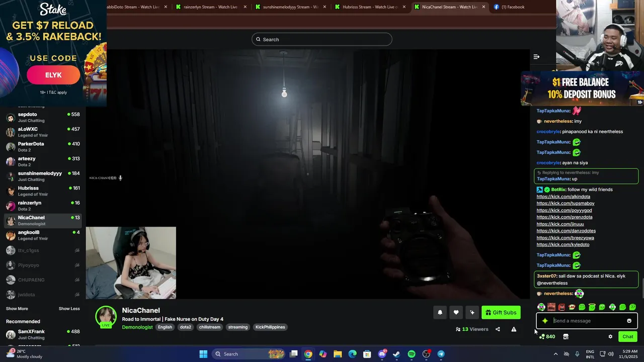Image resolution: width=644 pixels, height=362 pixels.
Task: Open ParkerDota channel in sidebar
Action: (43, 147)
